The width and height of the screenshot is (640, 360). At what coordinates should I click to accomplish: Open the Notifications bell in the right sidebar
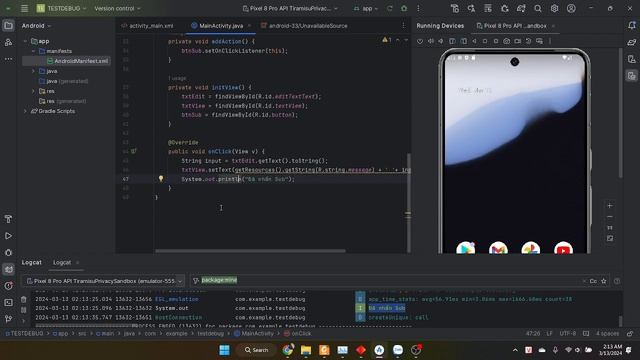point(632,26)
